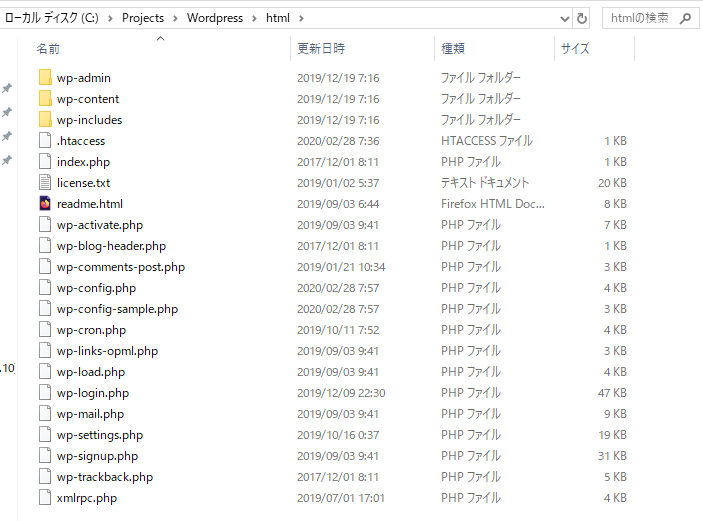Select the wp-blog-header.php file name
Image resolution: width=703 pixels, height=521 pixels.
(x=111, y=246)
